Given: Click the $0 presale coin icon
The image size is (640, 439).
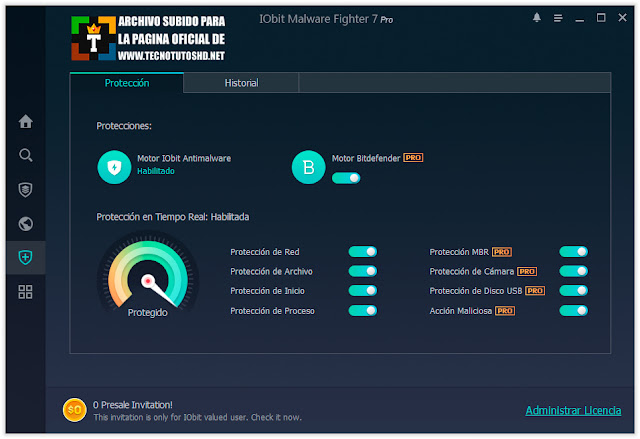Looking at the screenshot, I should pos(74,410).
